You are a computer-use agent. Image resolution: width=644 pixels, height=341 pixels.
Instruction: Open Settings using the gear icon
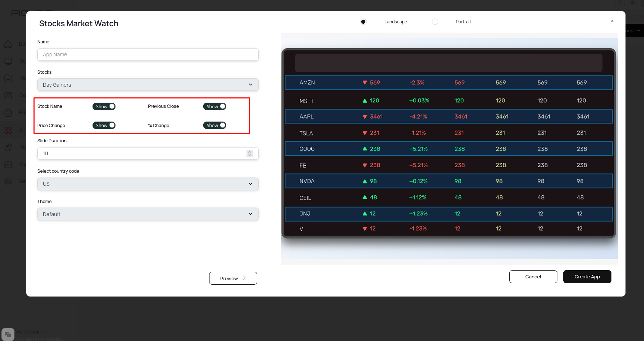(8, 181)
